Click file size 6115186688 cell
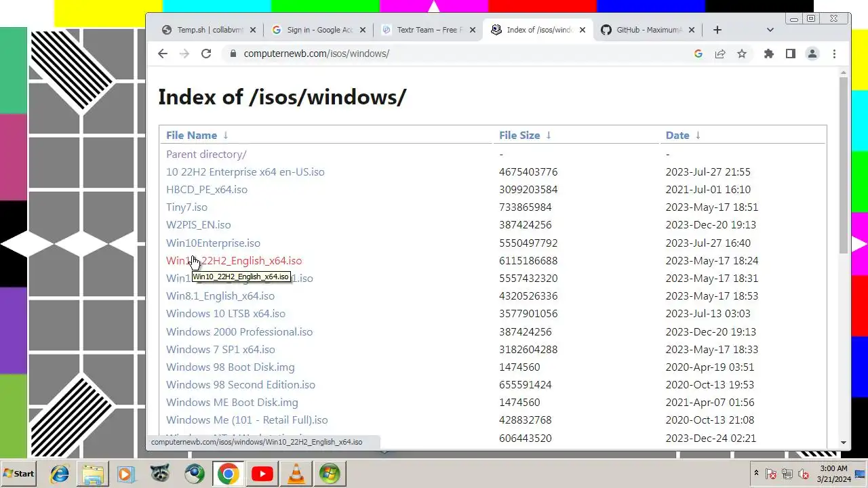 [528, 261]
